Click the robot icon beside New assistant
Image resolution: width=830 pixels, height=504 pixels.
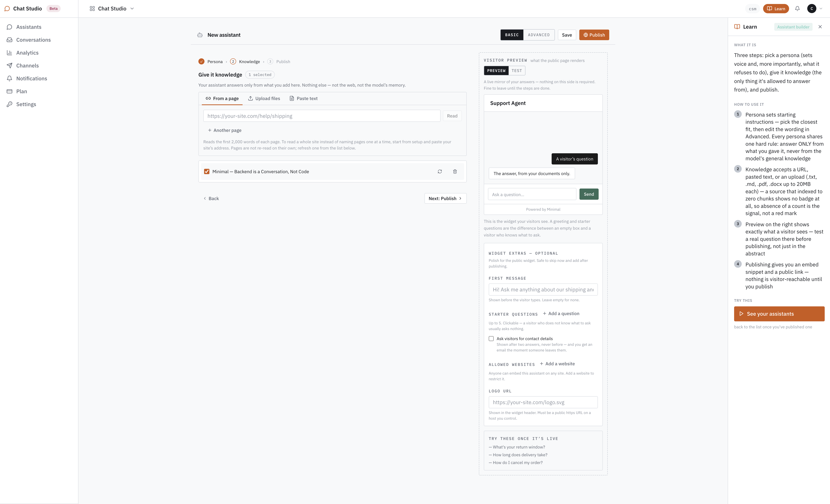(x=200, y=35)
